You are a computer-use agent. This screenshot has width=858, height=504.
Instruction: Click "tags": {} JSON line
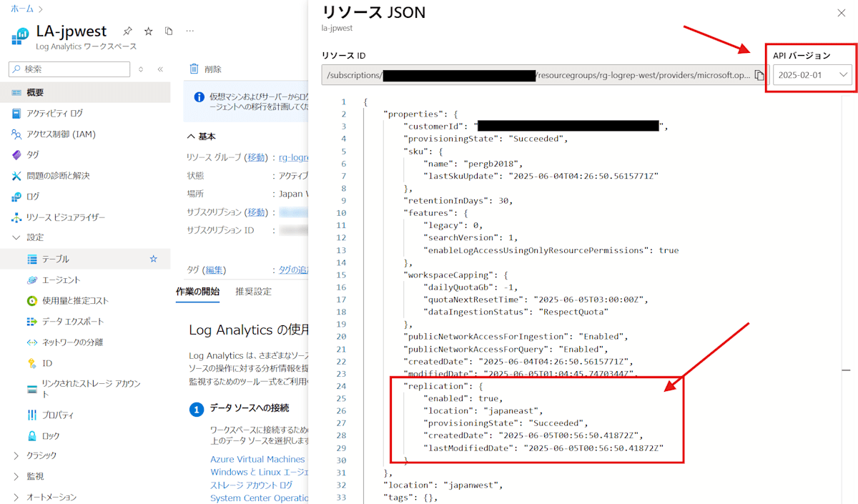tap(410, 498)
